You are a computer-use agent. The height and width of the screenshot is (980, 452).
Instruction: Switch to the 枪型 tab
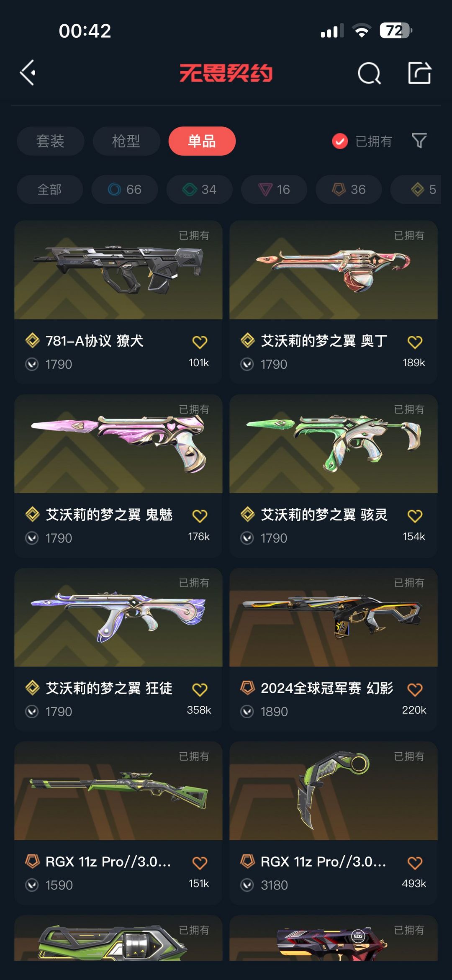tap(126, 141)
